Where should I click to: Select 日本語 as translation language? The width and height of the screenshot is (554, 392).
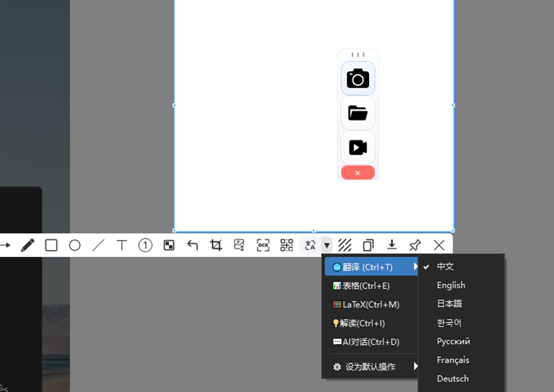tap(461, 304)
